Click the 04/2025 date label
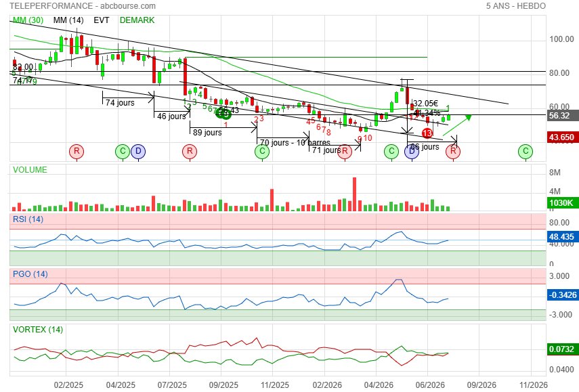 120,385
